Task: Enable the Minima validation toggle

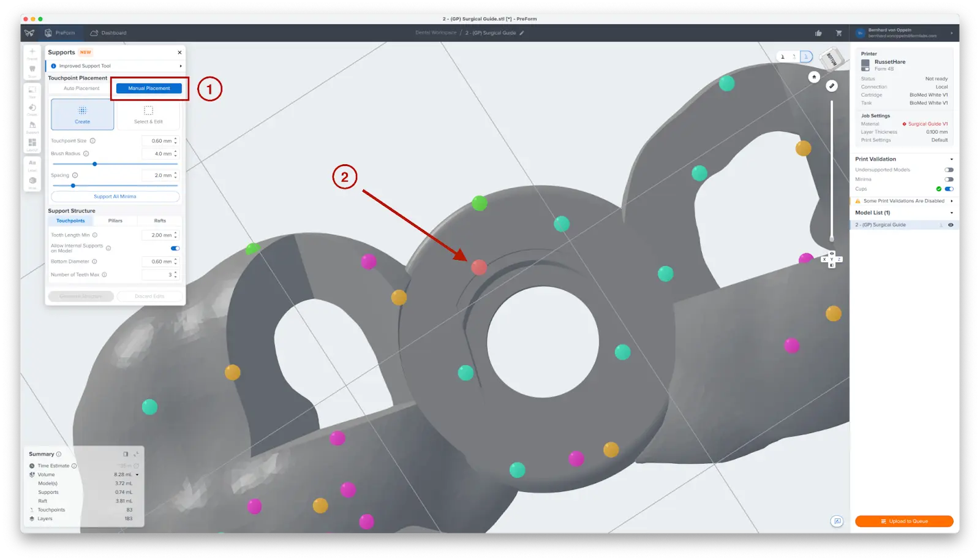Action: click(949, 179)
